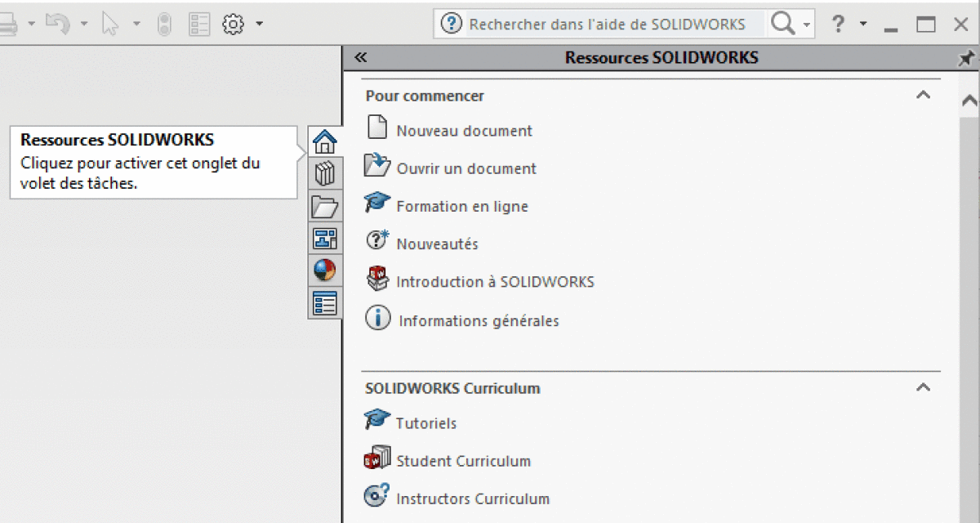Click the Ouvrir un document folder icon
The image size is (980, 523).
click(377, 166)
